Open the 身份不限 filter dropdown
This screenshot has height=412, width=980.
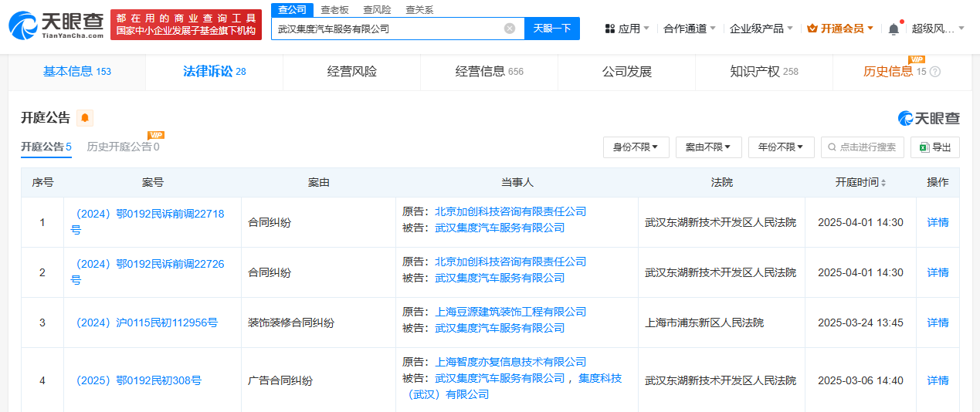636,147
